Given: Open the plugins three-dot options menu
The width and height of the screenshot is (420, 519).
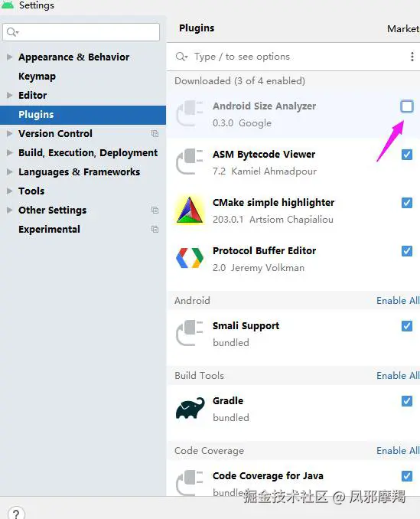Looking at the screenshot, I should 412,57.
